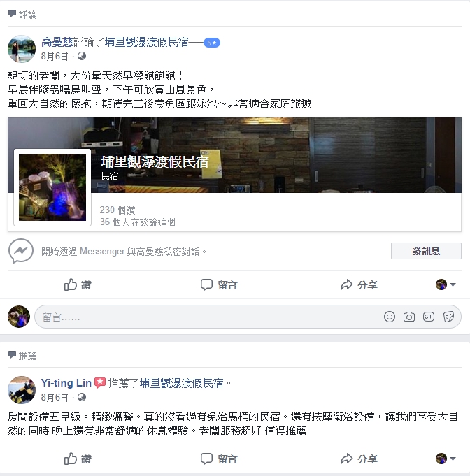Open 高曼慈's profile link

[x=57, y=42]
